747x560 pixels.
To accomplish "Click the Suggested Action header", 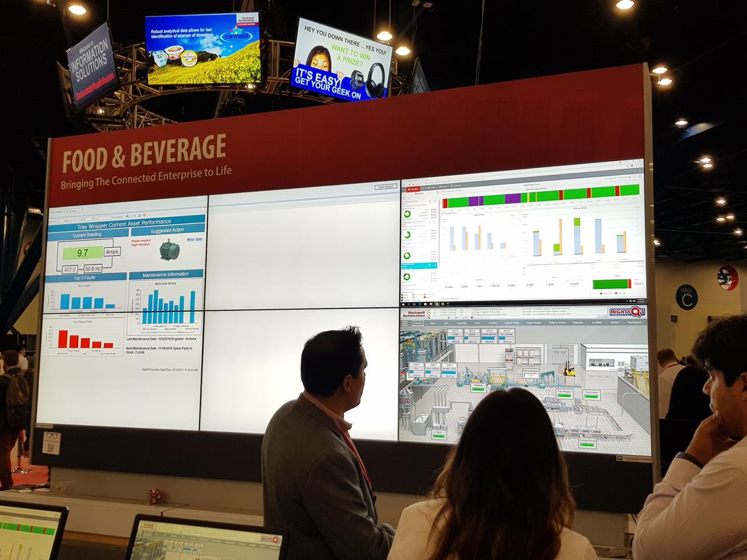I will (x=167, y=230).
